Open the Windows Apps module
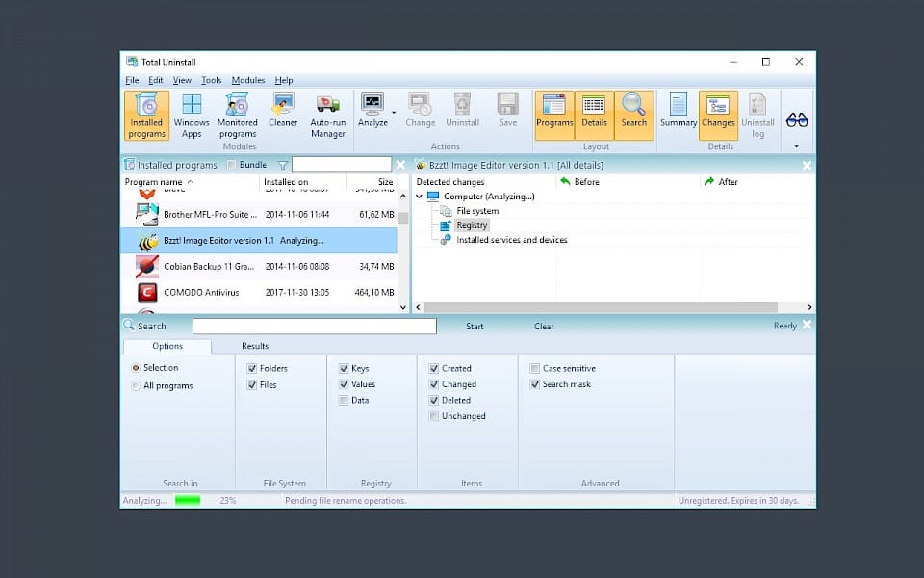 [192, 116]
